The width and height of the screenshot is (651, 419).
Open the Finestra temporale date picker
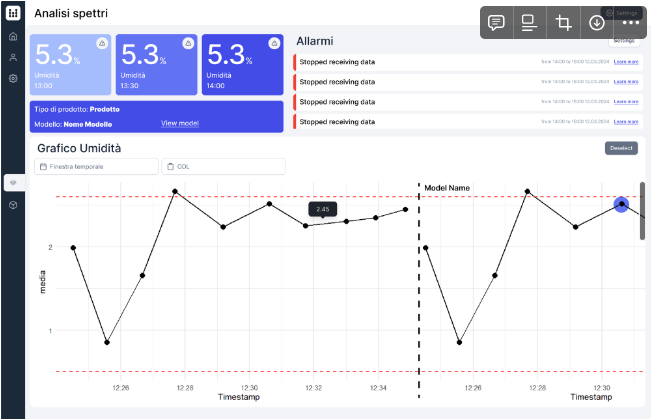point(97,167)
